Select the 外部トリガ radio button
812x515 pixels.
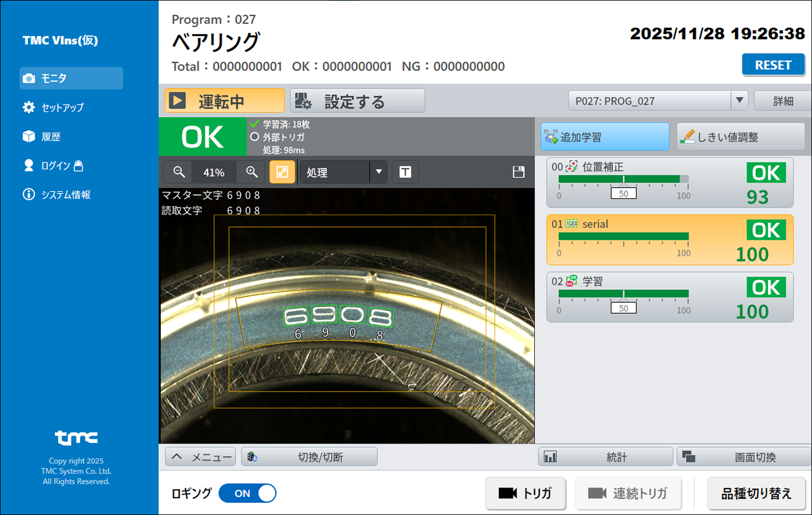[255, 137]
